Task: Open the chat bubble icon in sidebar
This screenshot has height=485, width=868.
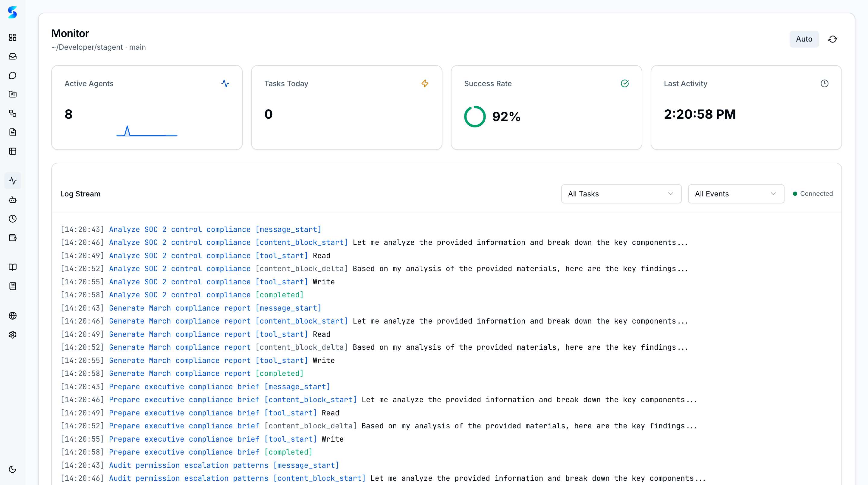Action: click(12, 75)
